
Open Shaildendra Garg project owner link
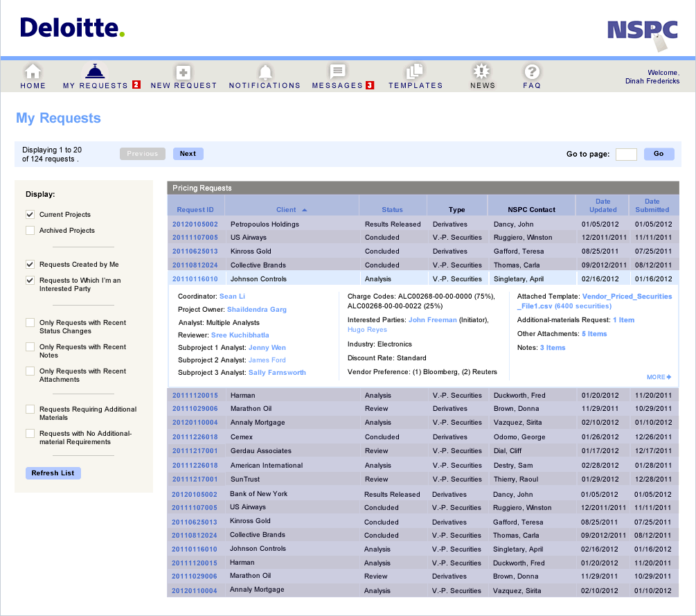257,310
